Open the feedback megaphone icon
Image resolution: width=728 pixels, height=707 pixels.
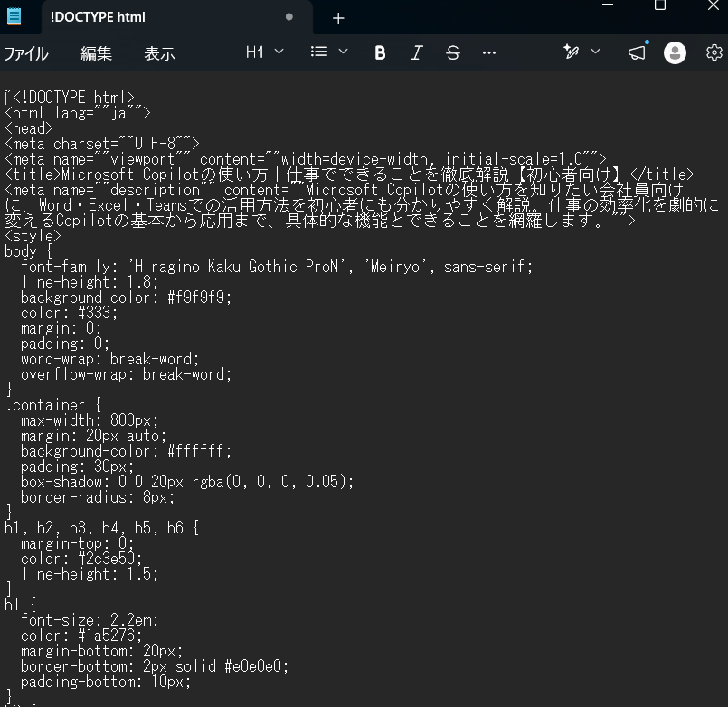pyautogui.click(x=637, y=52)
